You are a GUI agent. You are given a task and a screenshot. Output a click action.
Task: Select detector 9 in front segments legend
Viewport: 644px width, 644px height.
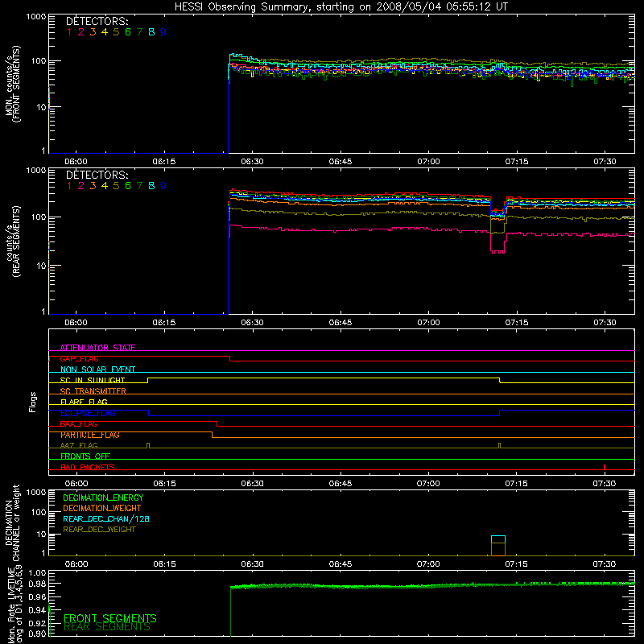[x=163, y=32]
